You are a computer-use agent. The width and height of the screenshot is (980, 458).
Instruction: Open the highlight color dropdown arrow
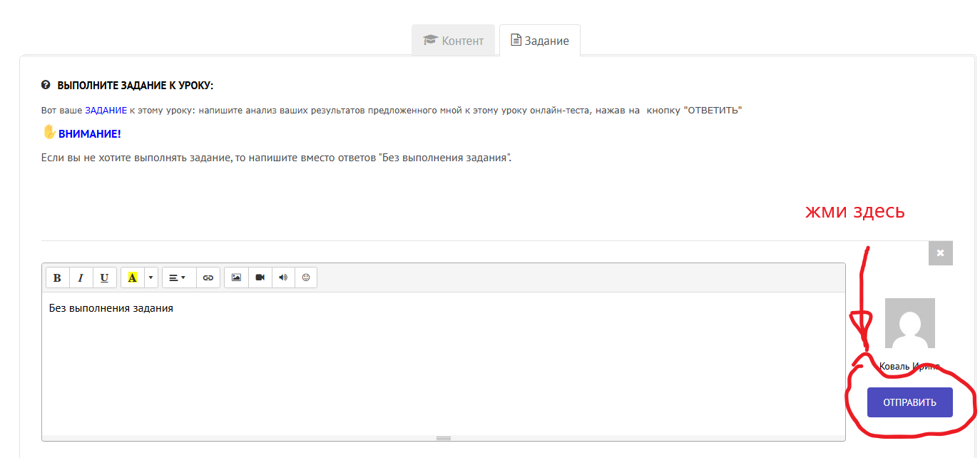pos(150,278)
